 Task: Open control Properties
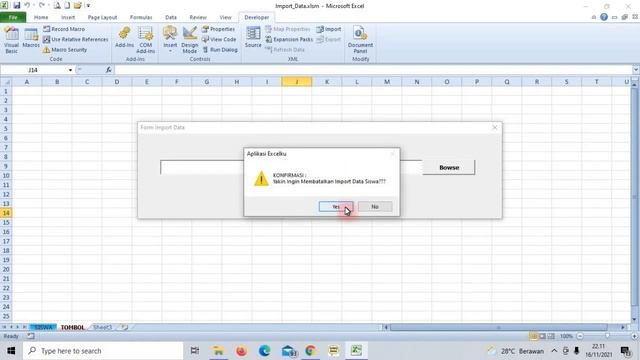pyautogui.click(x=218, y=29)
